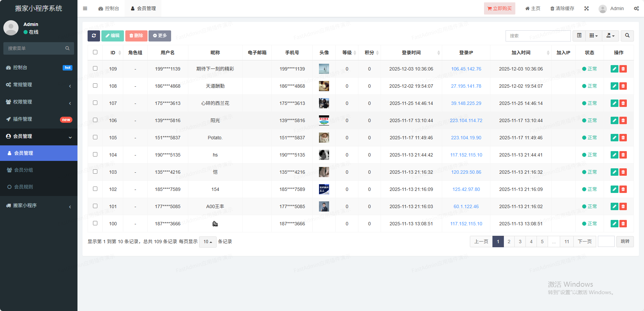644x311 pixels.
Task: Click the green edit icon for ID 109
Action: [x=614, y=69]
